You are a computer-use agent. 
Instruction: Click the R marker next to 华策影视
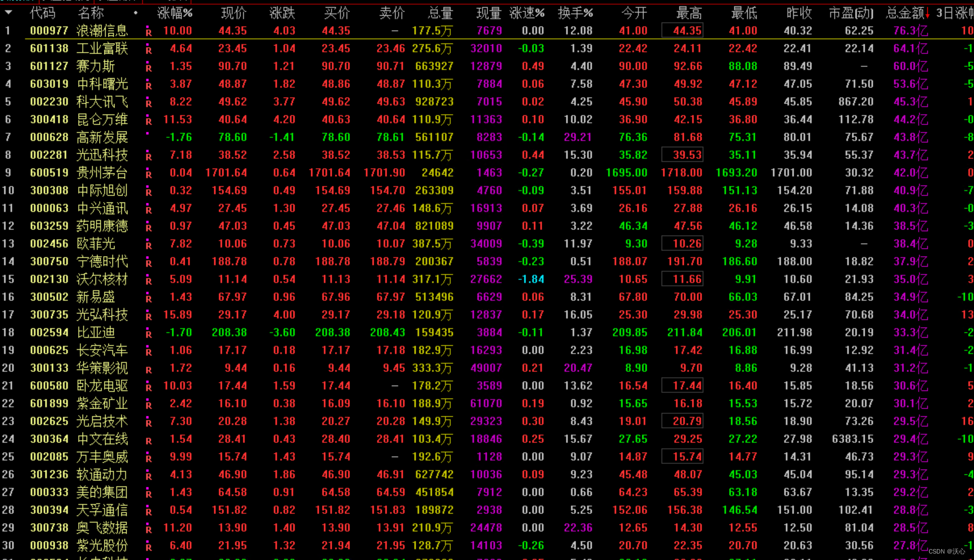click(x=149, y=370)
